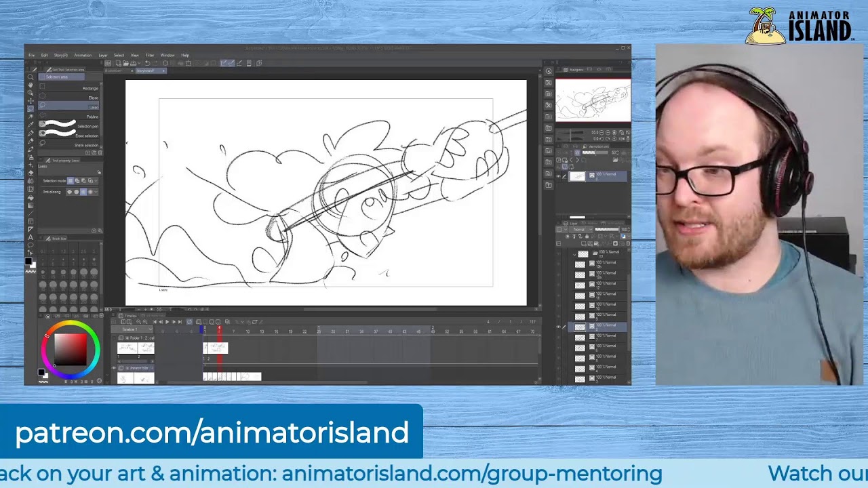This screenshot has height=488, width=868.
Task: Jump to last frame in timeline
Action: pos(179,322)
